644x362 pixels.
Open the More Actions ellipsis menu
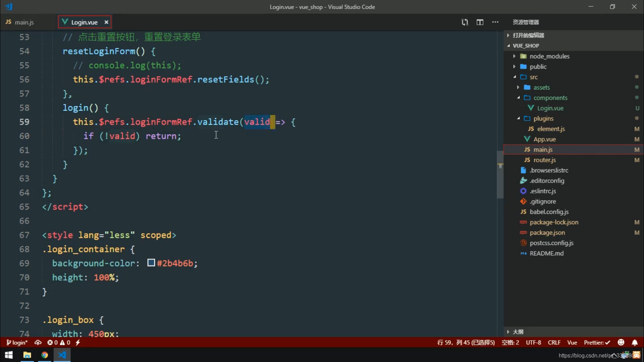(495, 22)
